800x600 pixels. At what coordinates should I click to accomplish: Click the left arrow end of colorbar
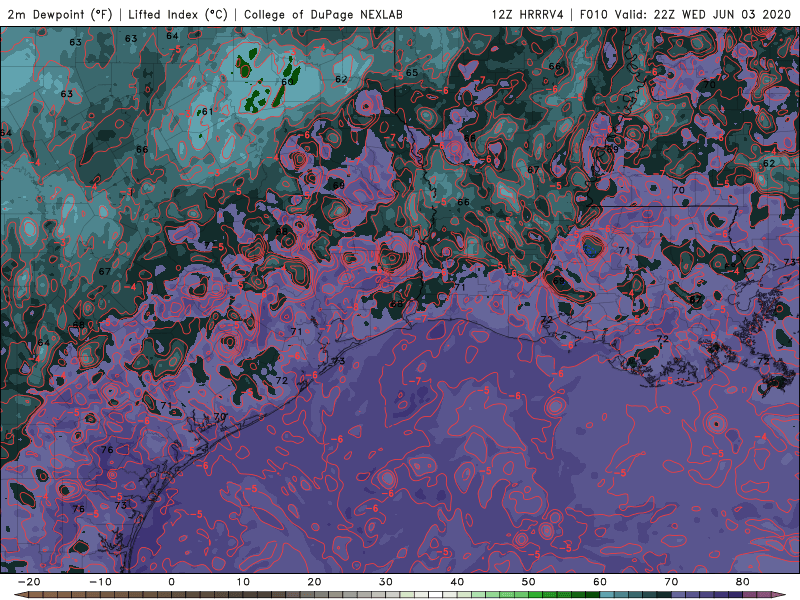20,595
